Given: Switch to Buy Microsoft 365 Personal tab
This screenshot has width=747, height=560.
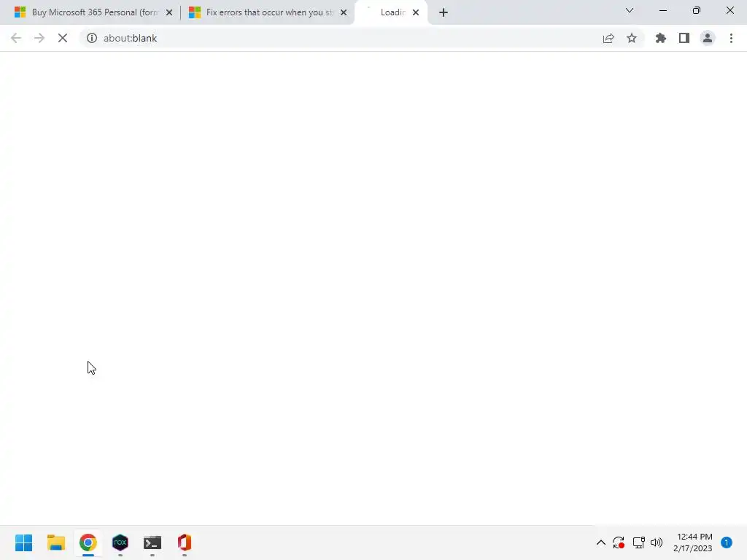Looking at the screenshot, I should (x=94, y=12).
